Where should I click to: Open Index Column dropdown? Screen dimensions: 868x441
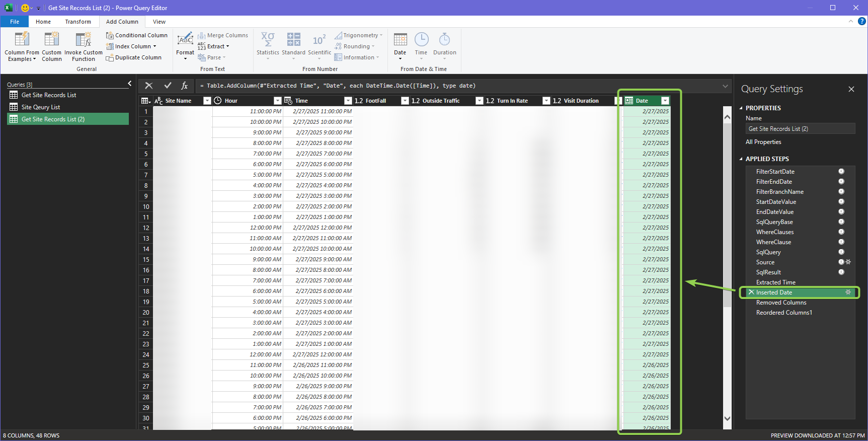point(131,46)
